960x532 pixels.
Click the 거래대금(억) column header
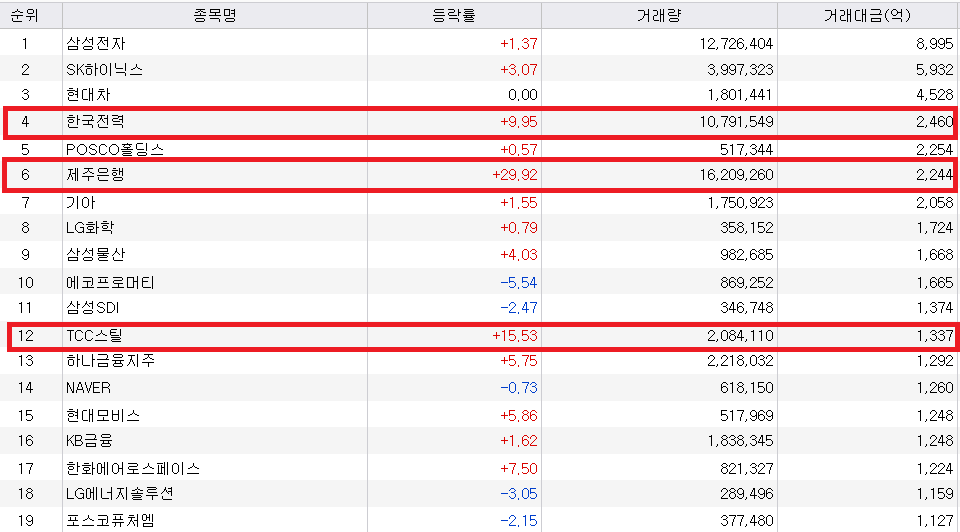click(868, 15)
